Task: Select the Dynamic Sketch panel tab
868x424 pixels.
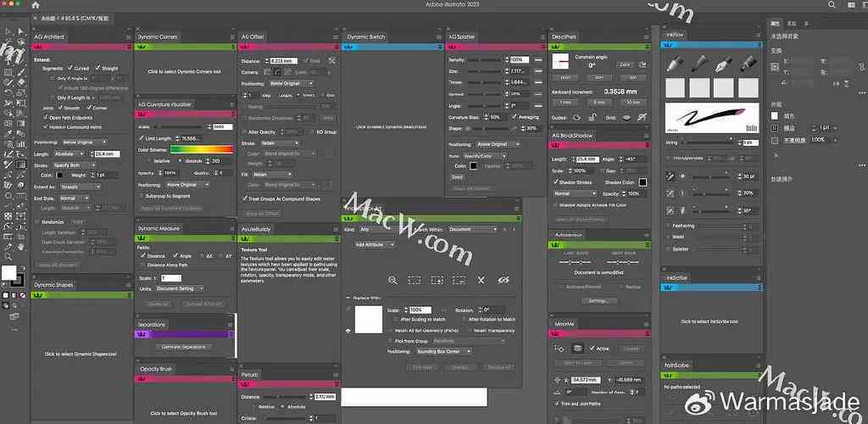Action: pyautogui.click(x=366, y=37)
